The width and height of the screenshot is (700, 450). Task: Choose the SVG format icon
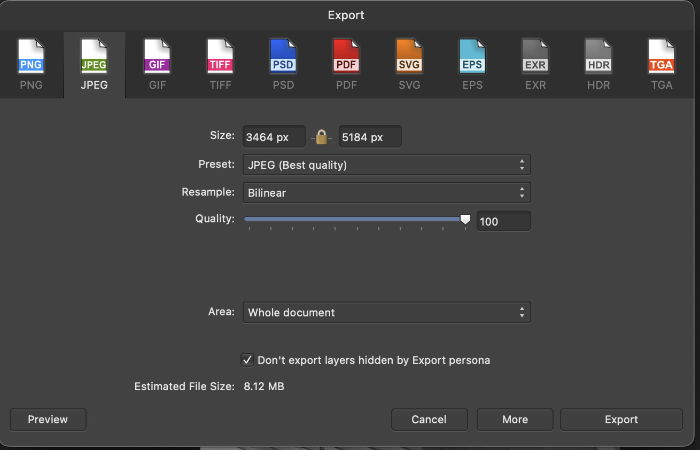point(409,63)
